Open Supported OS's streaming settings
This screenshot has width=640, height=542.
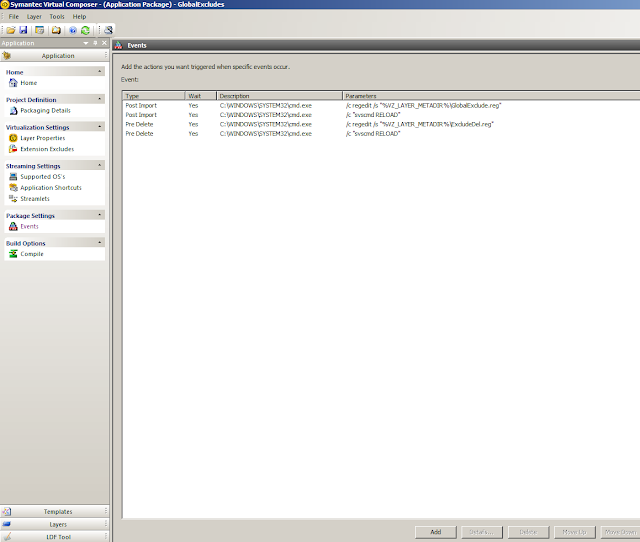42,177
